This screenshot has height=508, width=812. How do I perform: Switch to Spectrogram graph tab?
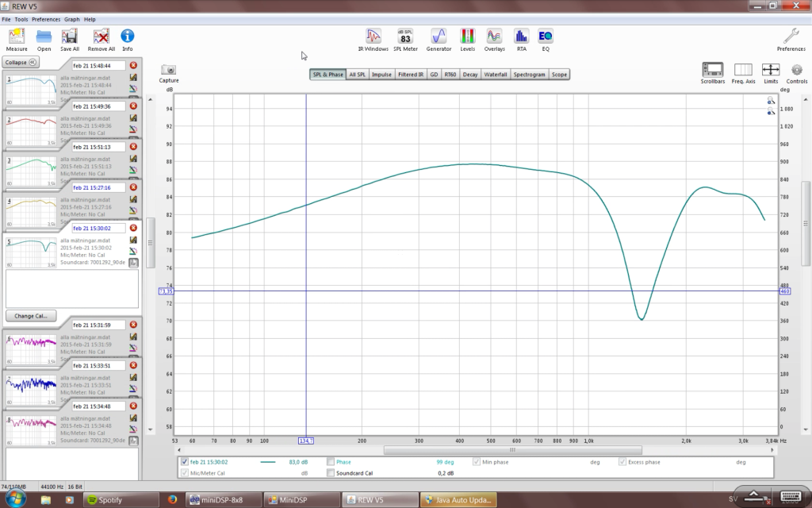[529, 74]
